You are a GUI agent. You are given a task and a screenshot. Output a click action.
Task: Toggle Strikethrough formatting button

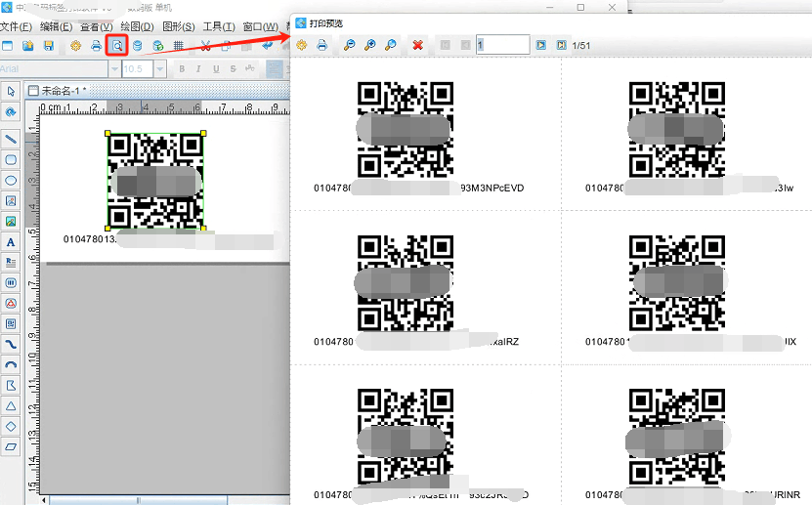point(233,68)
